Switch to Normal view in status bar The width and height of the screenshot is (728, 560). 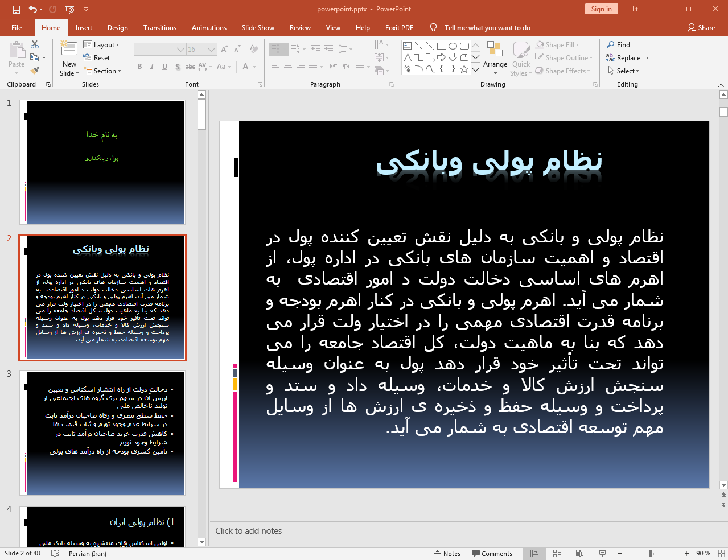pyautogui.click(x=534, y=554)
